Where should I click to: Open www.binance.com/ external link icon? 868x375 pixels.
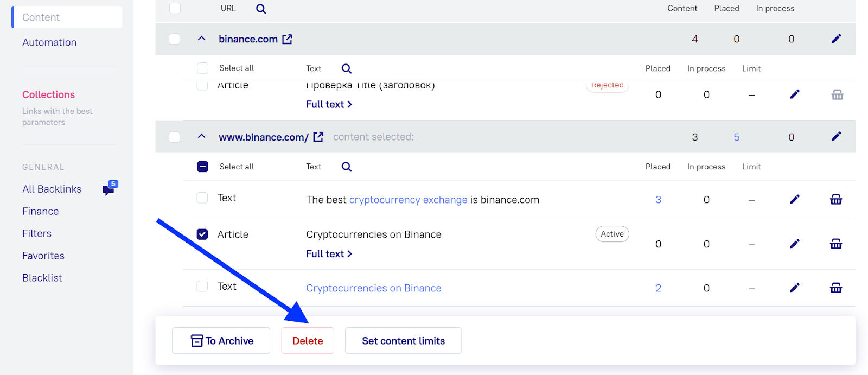point(318,137)
